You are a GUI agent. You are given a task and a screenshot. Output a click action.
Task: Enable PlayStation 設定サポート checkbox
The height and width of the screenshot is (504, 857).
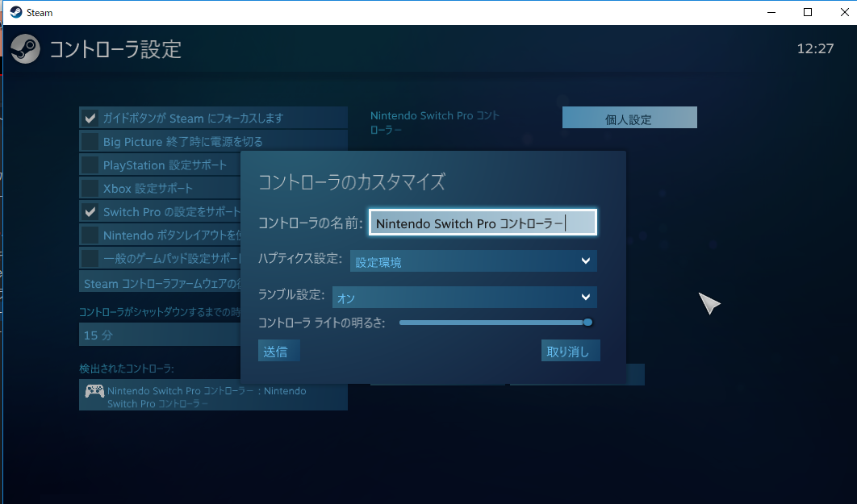point(90,165)
